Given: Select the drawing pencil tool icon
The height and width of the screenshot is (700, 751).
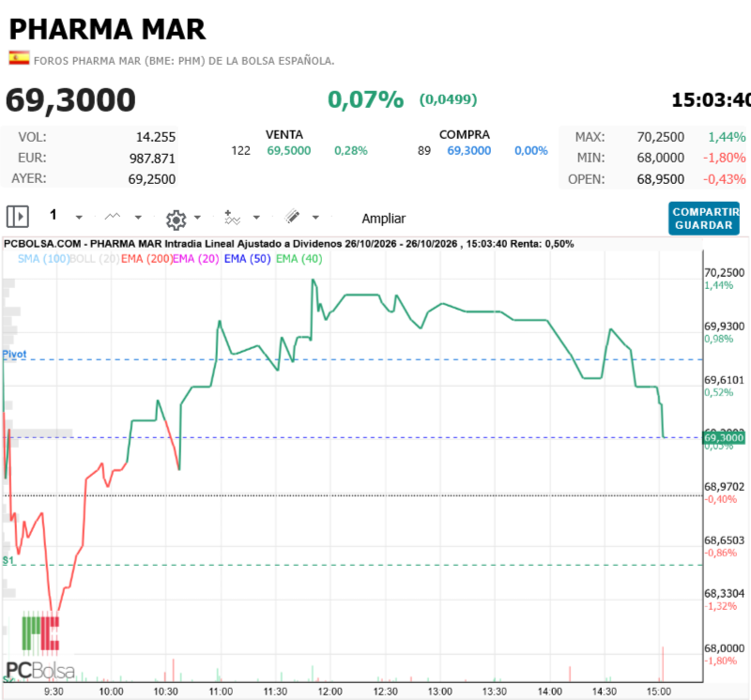Looking at the screenshot, I should tap(292, 217).
